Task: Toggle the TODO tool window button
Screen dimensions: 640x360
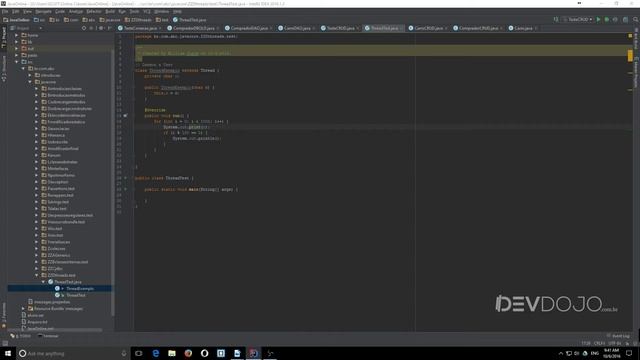Action: click(20, 336)
